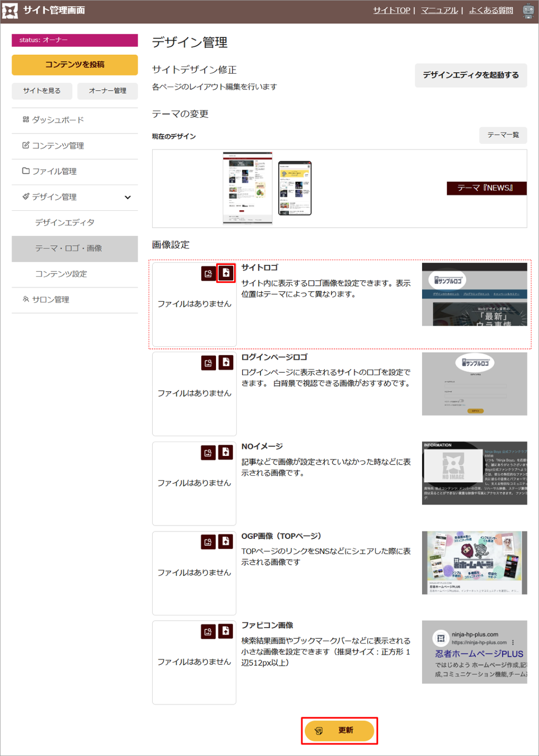Open the image library icon for ファビコン画像
Image resolution: width=539 pixels, height=756 pixels.
click(x=209, y=632)
